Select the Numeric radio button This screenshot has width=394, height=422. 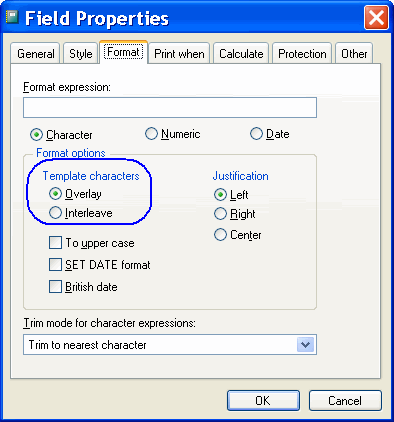(151, 134)
